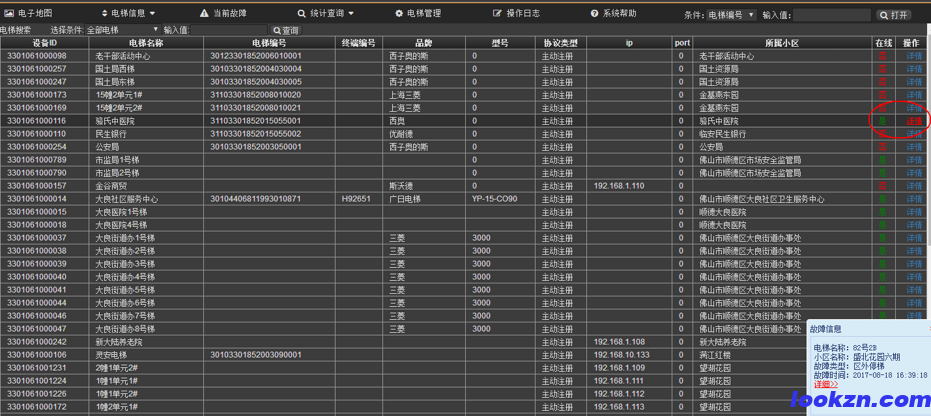Image resolution: width=931 pixels, height=416 pixels.
Task: Click the 电子地图 monitor icon
Action: 9,13
